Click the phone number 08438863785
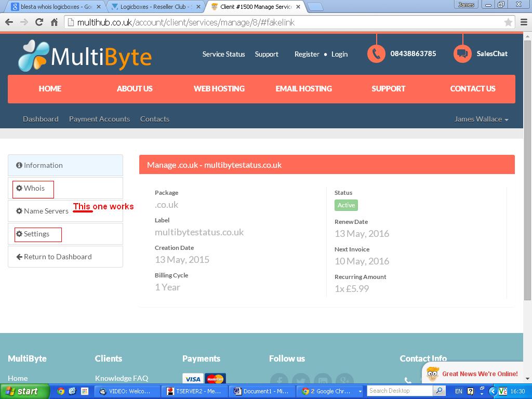This screenshot has width=532, height=399. [x=413, y=54]
